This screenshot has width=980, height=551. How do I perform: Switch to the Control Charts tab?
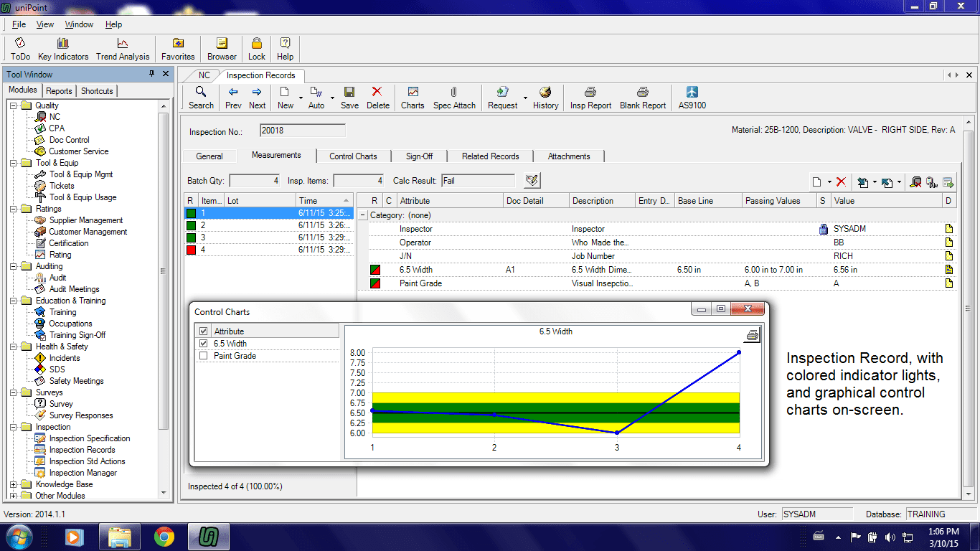(354, 156)
